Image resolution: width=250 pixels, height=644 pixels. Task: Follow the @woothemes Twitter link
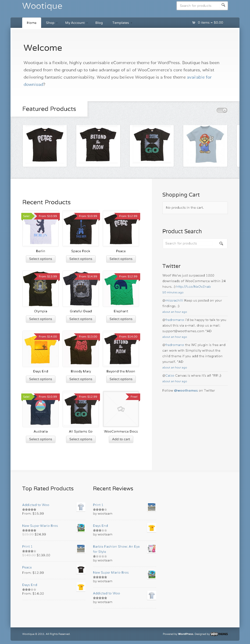click(186, 390)
